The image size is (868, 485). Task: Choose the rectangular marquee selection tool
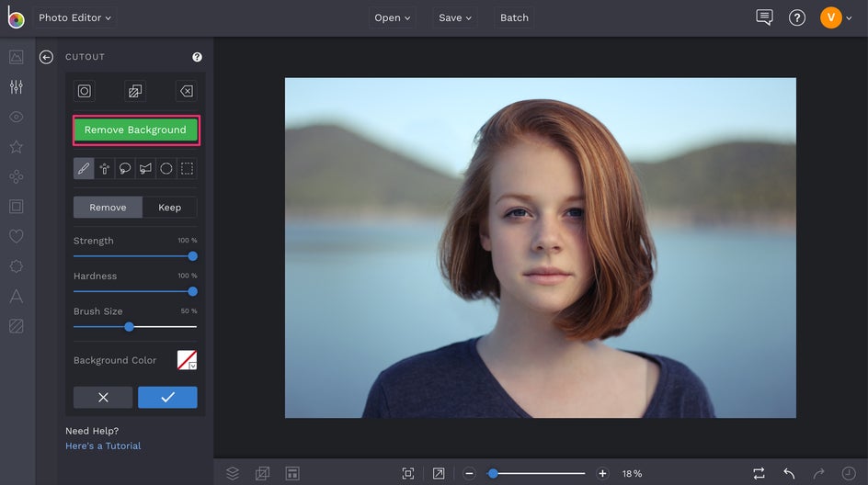187,169
